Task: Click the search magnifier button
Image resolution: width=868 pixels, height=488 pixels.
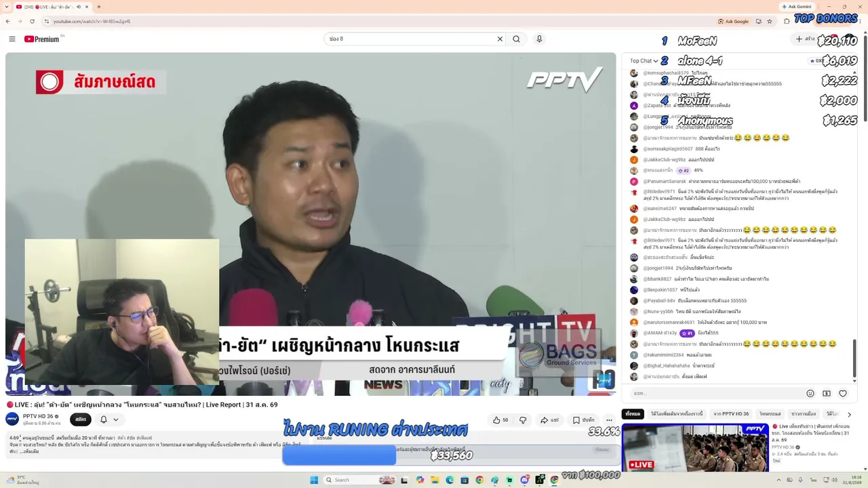Action: (x=517, y=39)
